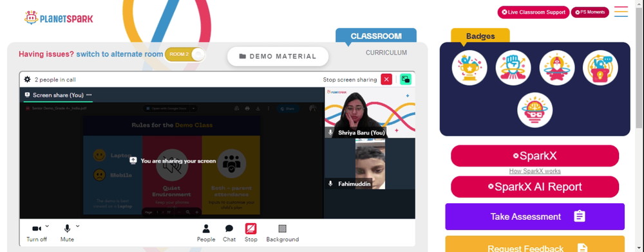Click the mic icon beside Shriya Baru (You)

pyautogui.click(x=330, y=133)
